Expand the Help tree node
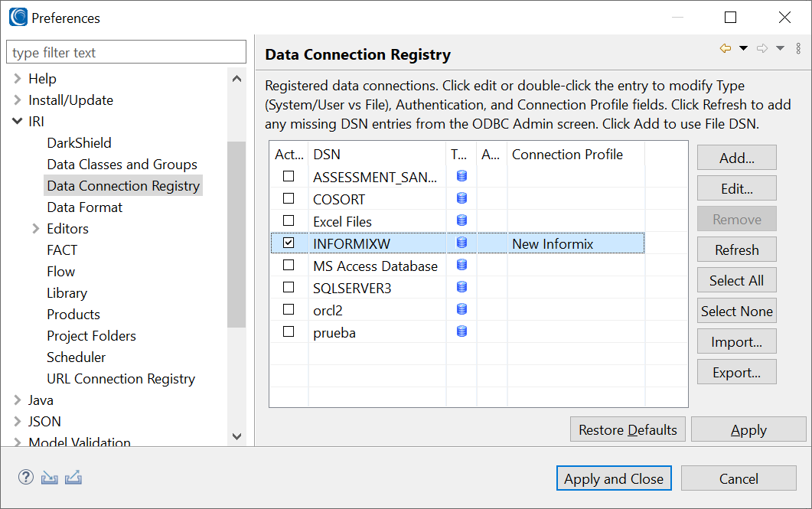 point(18,79)
